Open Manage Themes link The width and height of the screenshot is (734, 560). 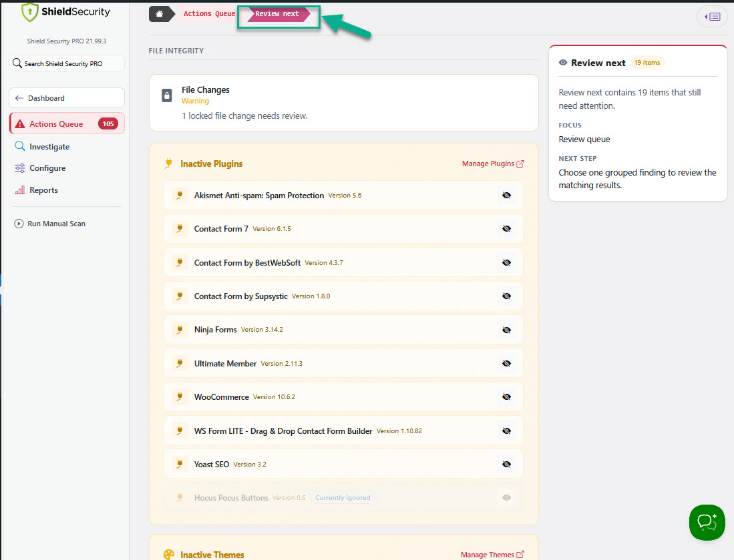492,555
